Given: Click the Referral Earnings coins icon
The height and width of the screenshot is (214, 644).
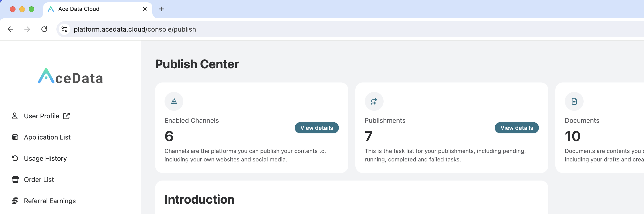Looking at the screenshot, I should (15, 201).
